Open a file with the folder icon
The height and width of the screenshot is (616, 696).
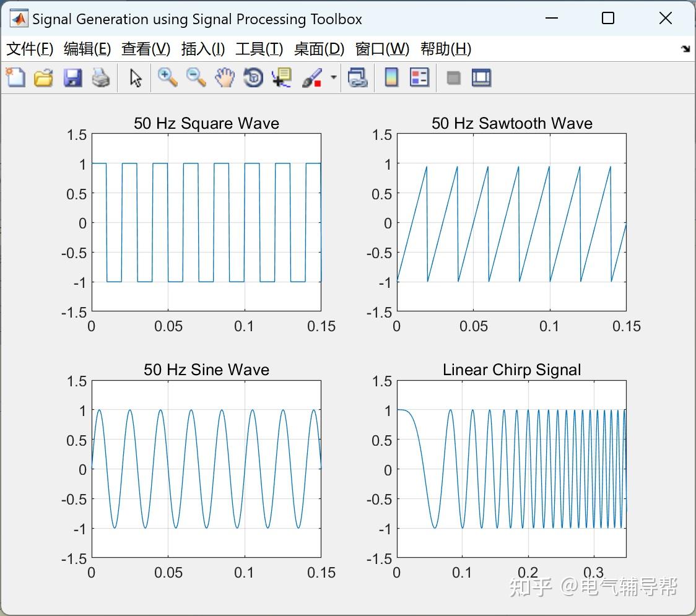(43, 77)
